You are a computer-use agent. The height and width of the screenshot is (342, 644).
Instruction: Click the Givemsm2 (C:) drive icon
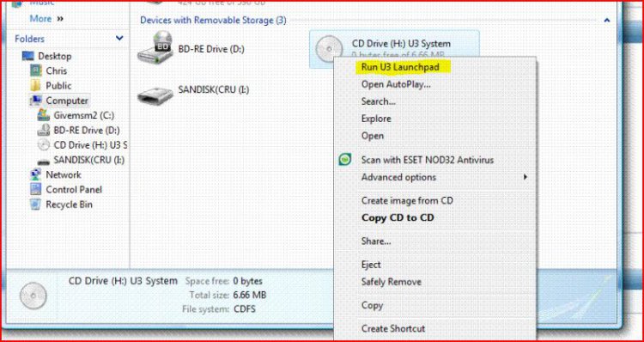coord(44,115)
